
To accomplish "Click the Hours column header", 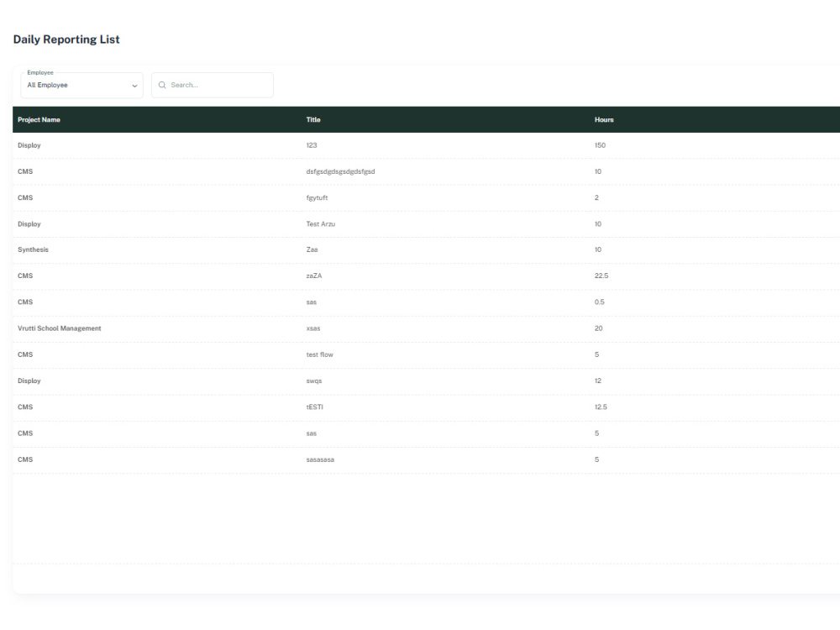I will pyautogui.click(x=604, y=119).
